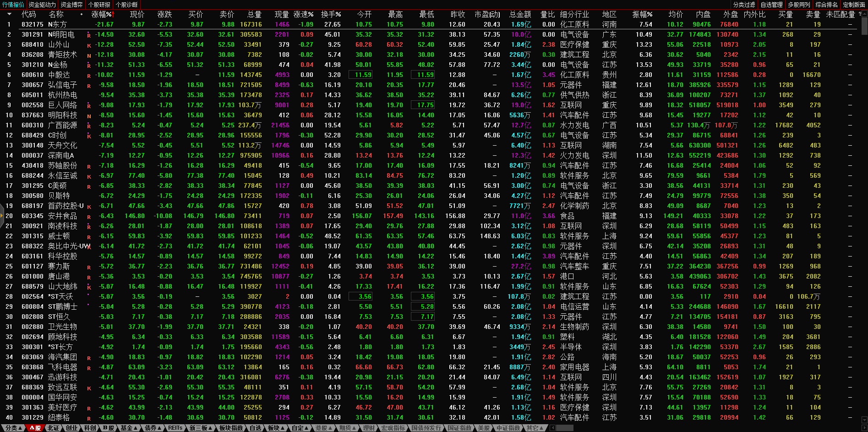Click the 综合排名 button
The height and width of the screenshot is (432, 868).
(826, 5)
